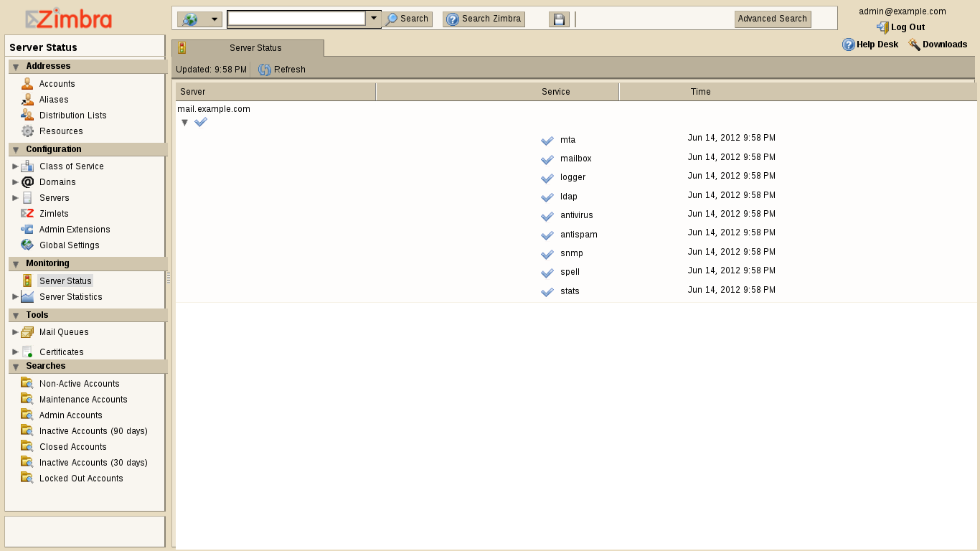Sort by the Service column header
Screen dimensions: 980x551
498,92
